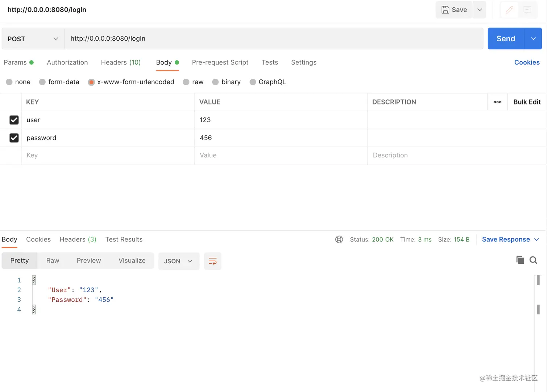
Task: Open the response Cookies tab
Action: point(38,239)
